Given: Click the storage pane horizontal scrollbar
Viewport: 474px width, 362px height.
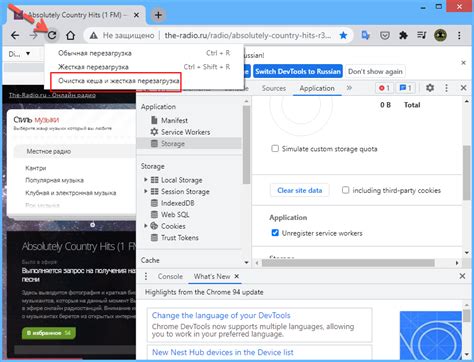Looking at the screenshot, I should pos(348,263).
